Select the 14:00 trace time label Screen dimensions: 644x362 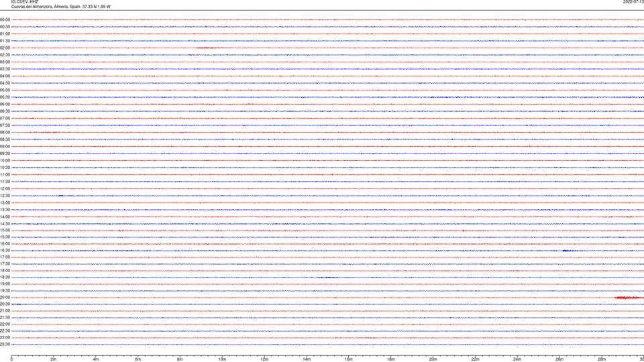[x=5, y=217]
